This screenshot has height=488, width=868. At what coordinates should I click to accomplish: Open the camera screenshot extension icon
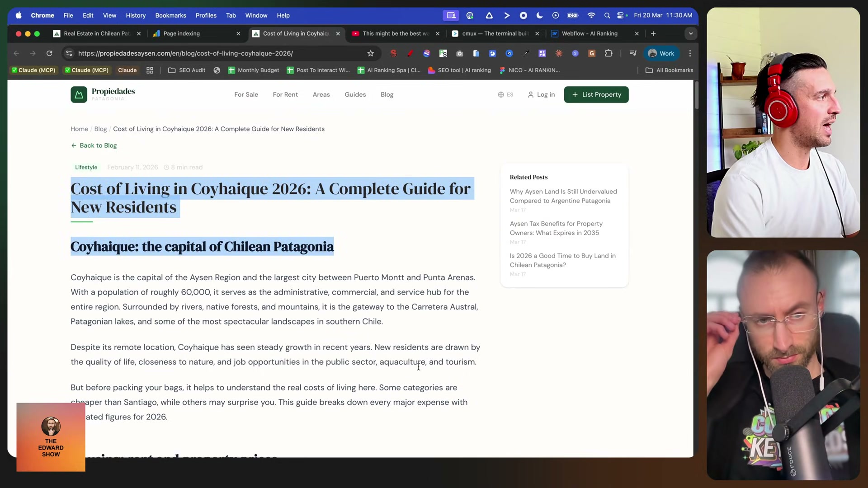[460, 53]
